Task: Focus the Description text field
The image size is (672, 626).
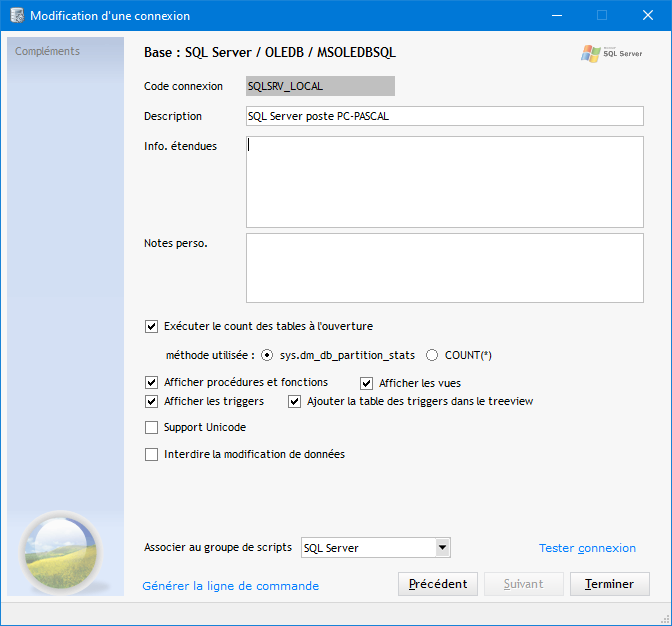Action: (x=444, y=116)
